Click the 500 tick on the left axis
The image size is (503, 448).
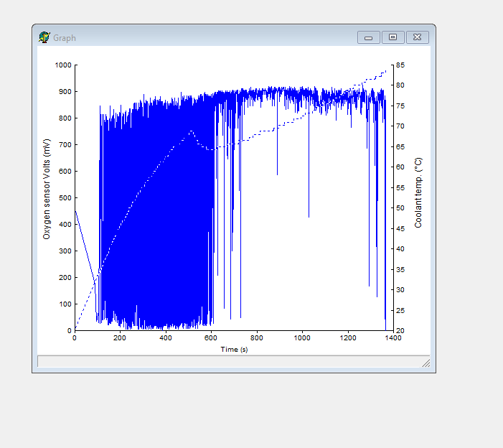[65, 197]
